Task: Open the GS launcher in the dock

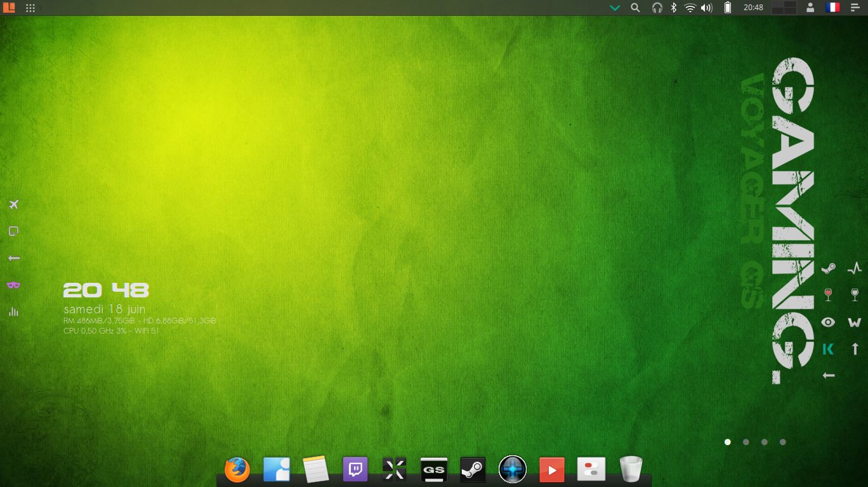Action: pos(434,470)
